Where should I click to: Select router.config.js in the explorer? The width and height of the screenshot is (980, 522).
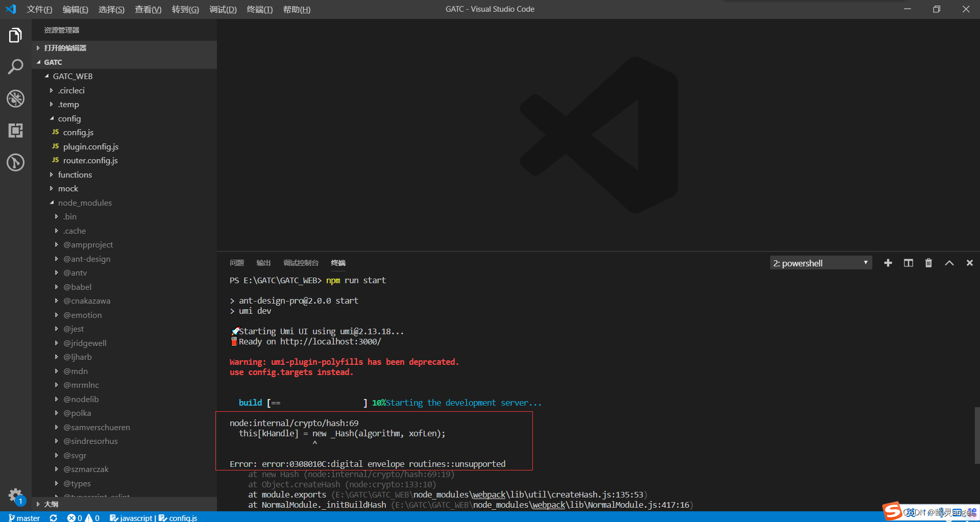90,160
